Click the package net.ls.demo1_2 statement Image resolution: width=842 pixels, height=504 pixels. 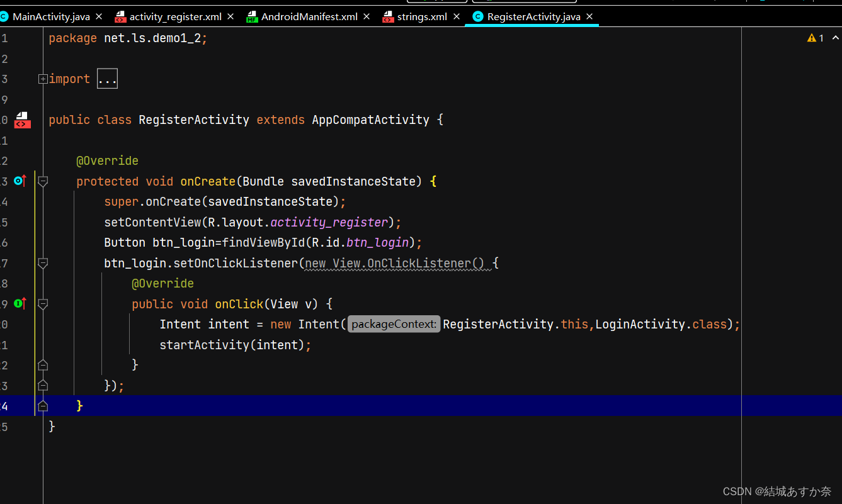pyautogui.click(x=128, y=38)
